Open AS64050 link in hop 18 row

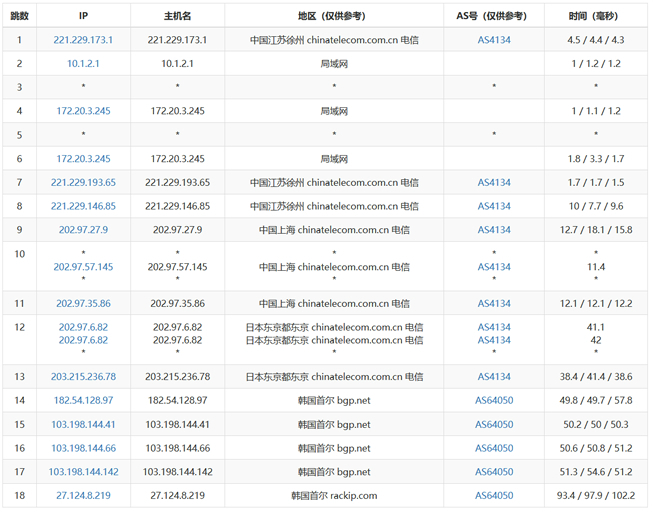point(494,496)
